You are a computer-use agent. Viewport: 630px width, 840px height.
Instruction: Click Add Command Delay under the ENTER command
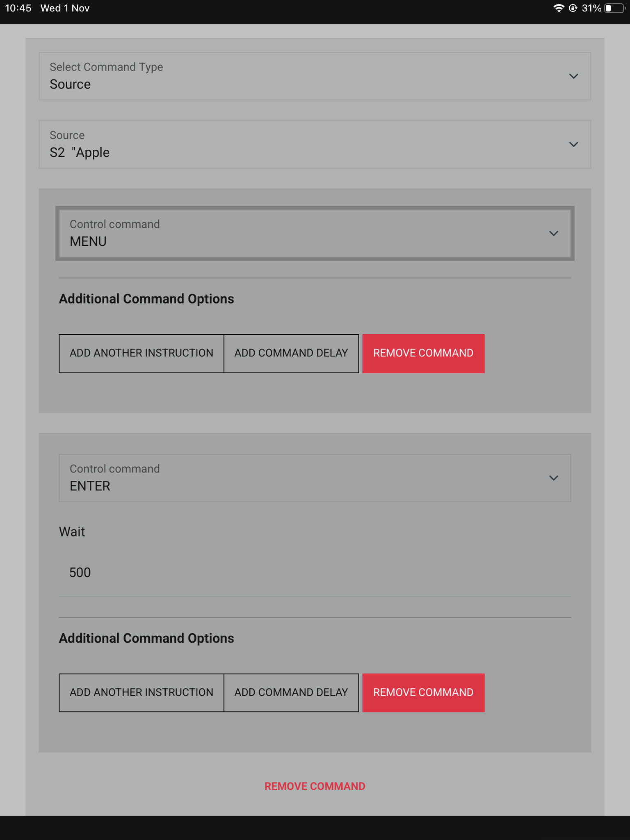[291, 692]
